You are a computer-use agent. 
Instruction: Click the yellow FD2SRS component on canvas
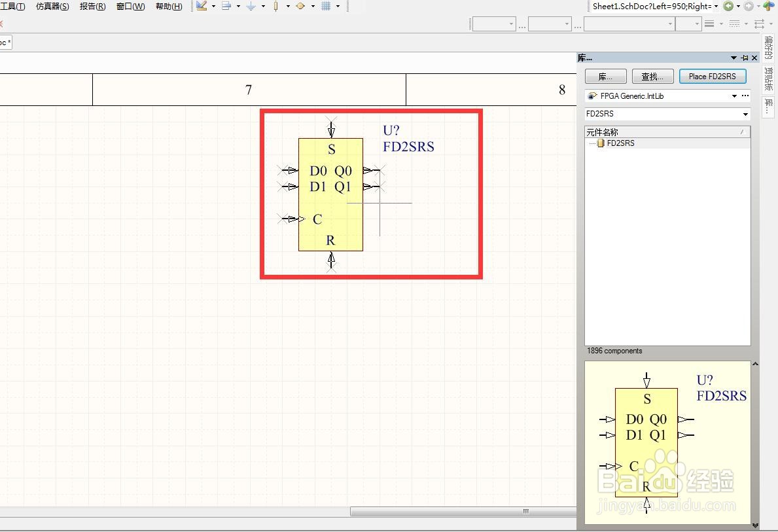(330, 194)
